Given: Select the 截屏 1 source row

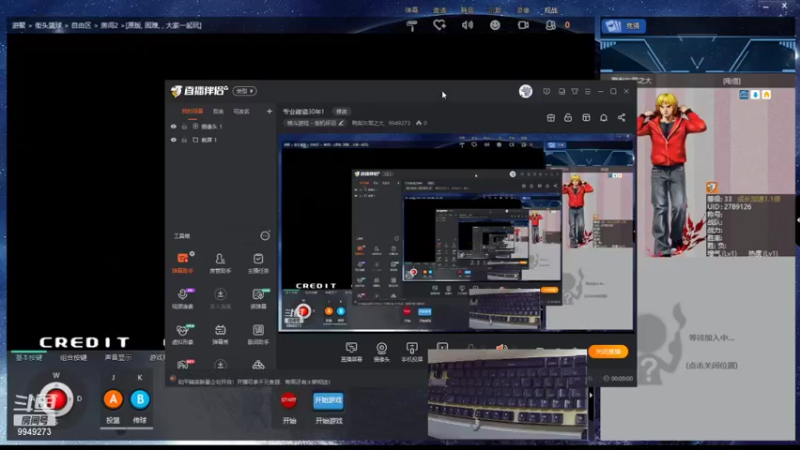Looking at the screenshot, I should point(220,140).
